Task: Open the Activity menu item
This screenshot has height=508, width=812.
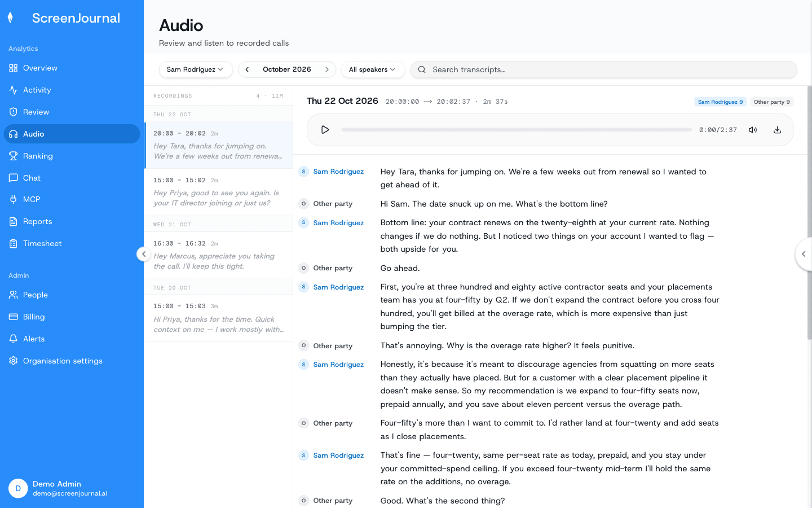Action: [72, 90]
